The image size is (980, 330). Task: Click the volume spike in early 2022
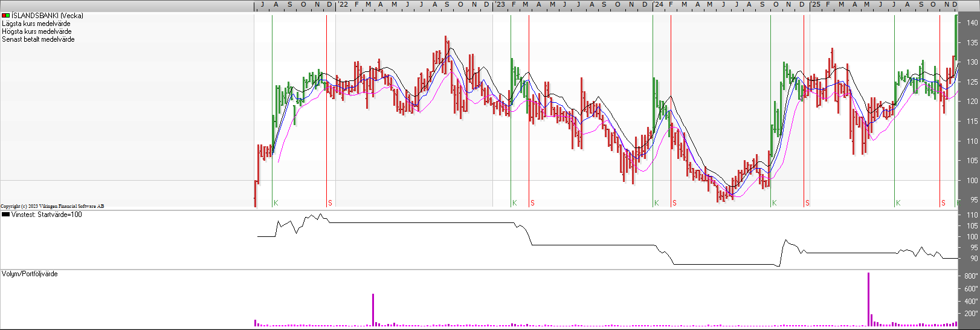tap(373, 309)
